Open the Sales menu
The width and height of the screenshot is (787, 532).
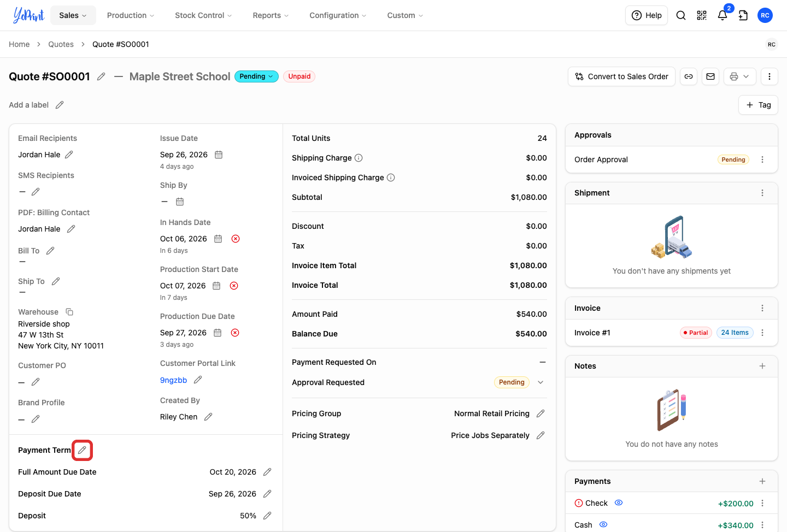pyautogui.click(x=73, y=15)
